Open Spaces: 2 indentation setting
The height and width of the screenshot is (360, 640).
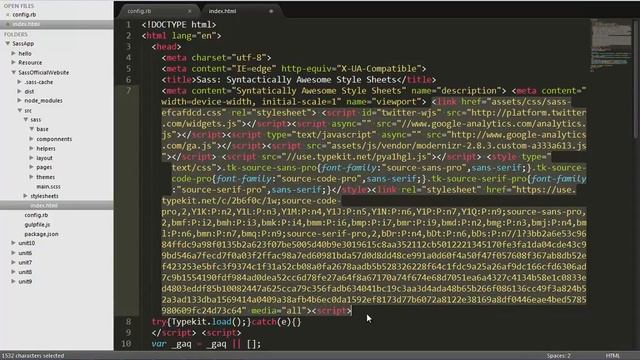click(x=559, y=356)
